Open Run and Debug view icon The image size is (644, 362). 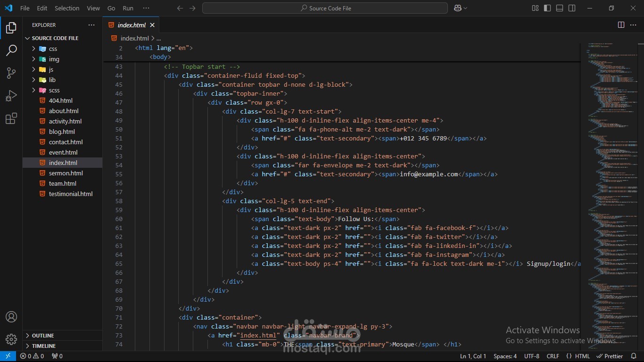[x=11, y=96]
